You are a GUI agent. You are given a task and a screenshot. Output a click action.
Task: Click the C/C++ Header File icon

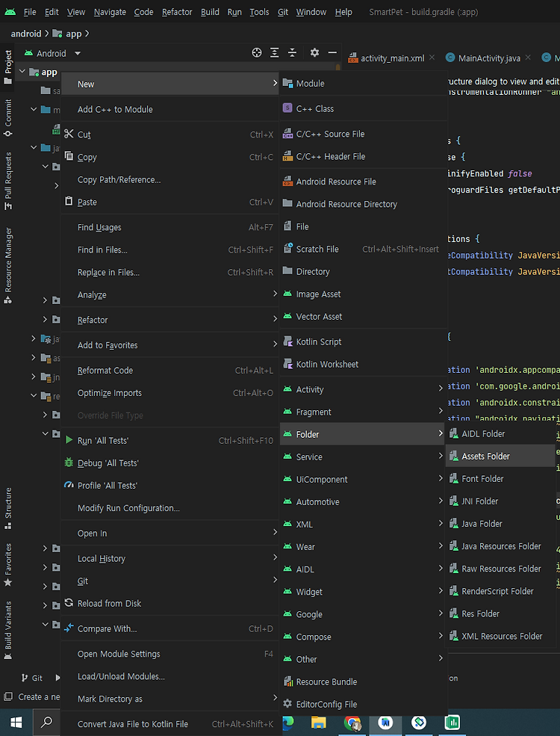(288, 156)
